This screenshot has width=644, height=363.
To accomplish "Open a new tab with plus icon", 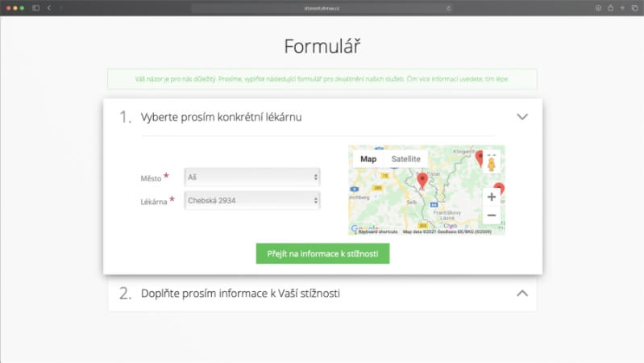I will [622, 7].
